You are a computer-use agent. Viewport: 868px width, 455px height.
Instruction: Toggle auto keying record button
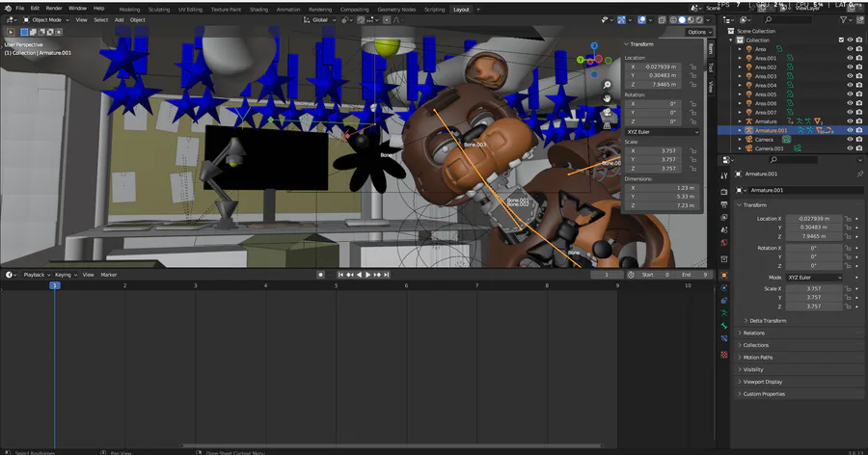pyautogui.click(x=320, y=275)
